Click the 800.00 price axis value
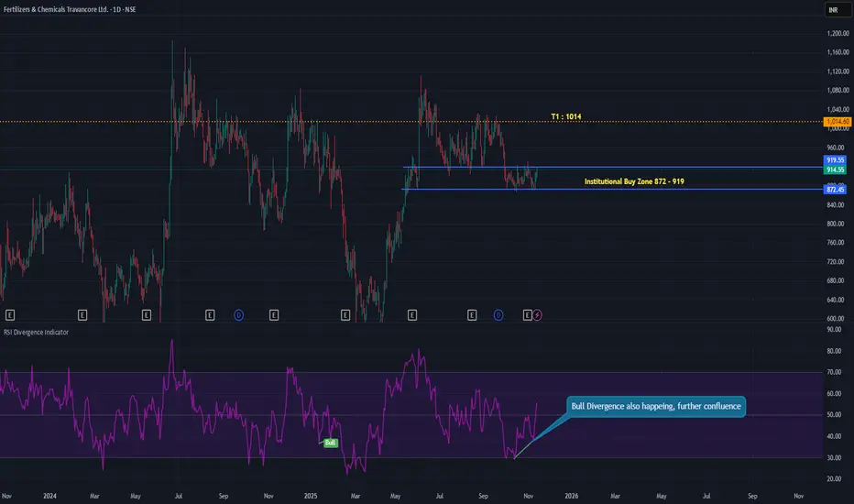This screenshot has height=504, width=854. tap(838, 224)
